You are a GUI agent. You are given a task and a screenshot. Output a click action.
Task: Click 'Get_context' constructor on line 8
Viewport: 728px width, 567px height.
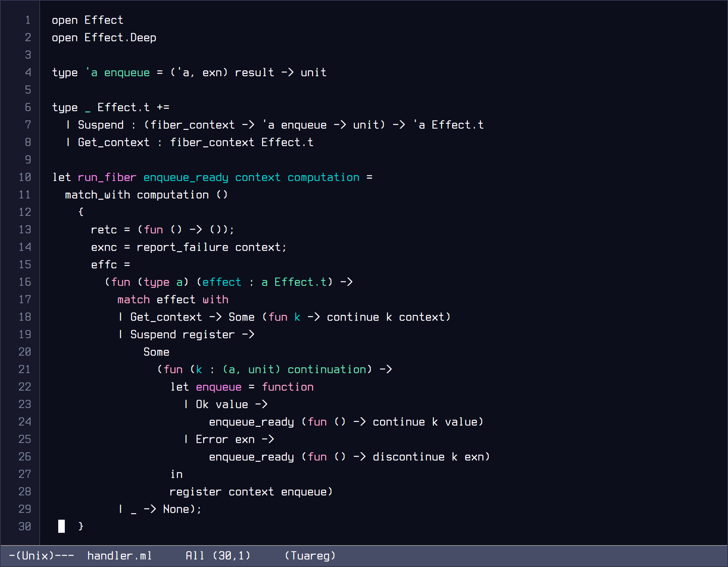tap(114, 142)
